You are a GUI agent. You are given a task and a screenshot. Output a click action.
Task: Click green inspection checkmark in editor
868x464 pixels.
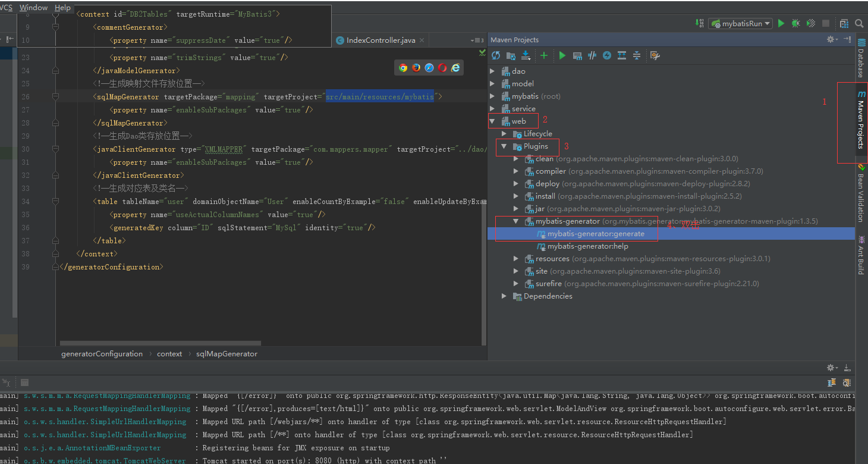coord(482,53)
